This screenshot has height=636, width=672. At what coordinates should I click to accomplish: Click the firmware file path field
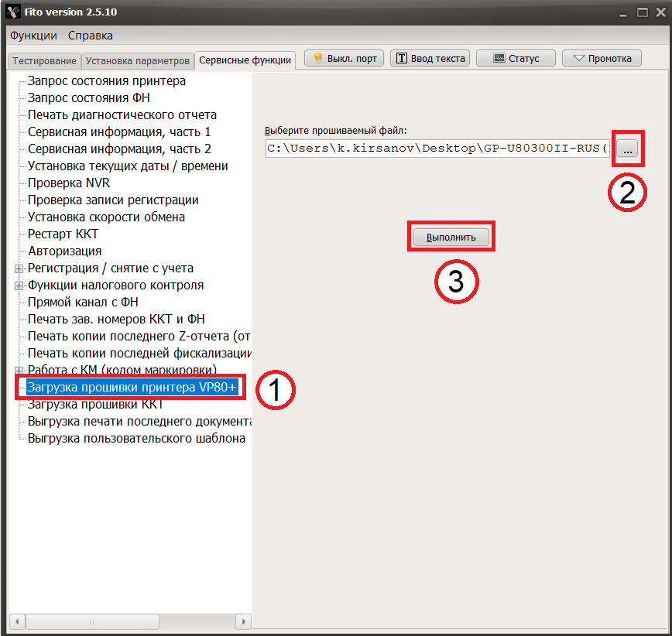(x=434, y=149)
